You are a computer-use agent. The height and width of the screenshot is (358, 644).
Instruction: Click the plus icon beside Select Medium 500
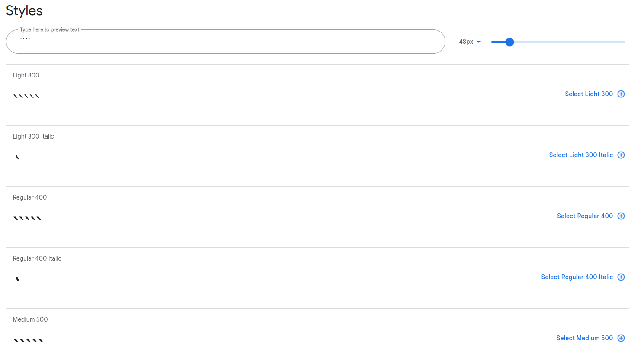tap(621, 338)
